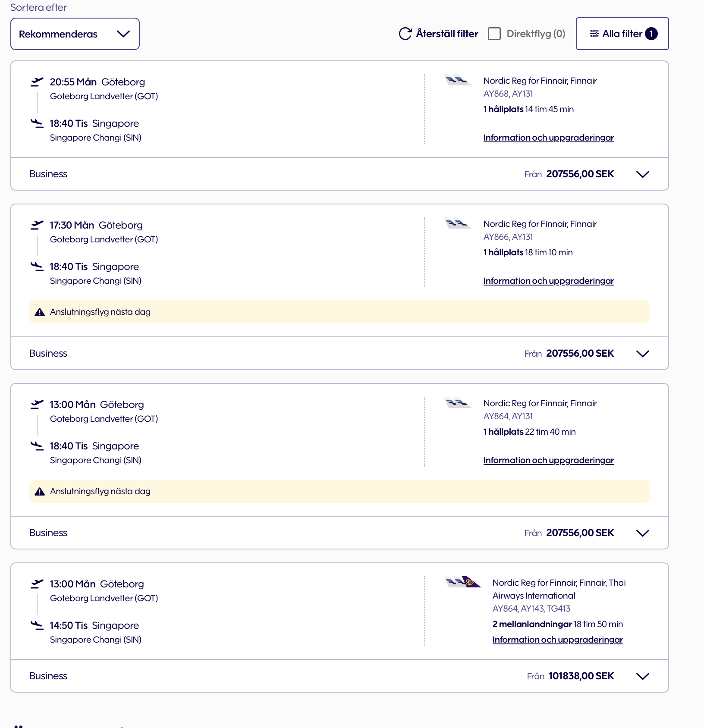The image size is (704, 728).
Task: Open Information och uppgraderingar for AY866 flight
Action: pyautogui.click(x=548, y=281)
